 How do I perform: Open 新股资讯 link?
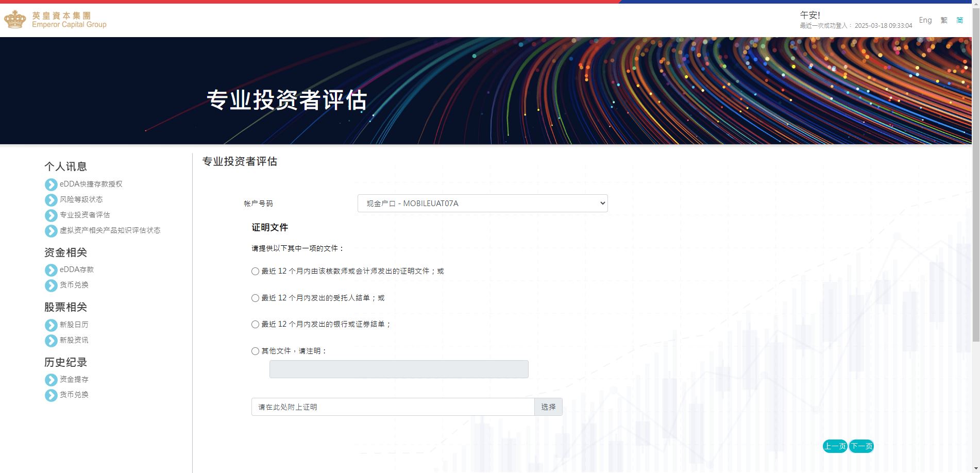tap(74, 340)
